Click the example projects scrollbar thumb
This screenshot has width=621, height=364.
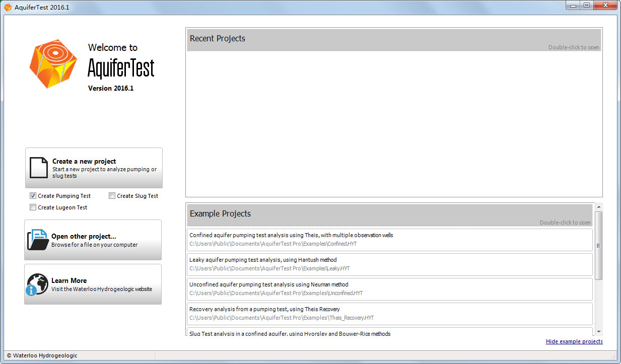click(599, 246)
